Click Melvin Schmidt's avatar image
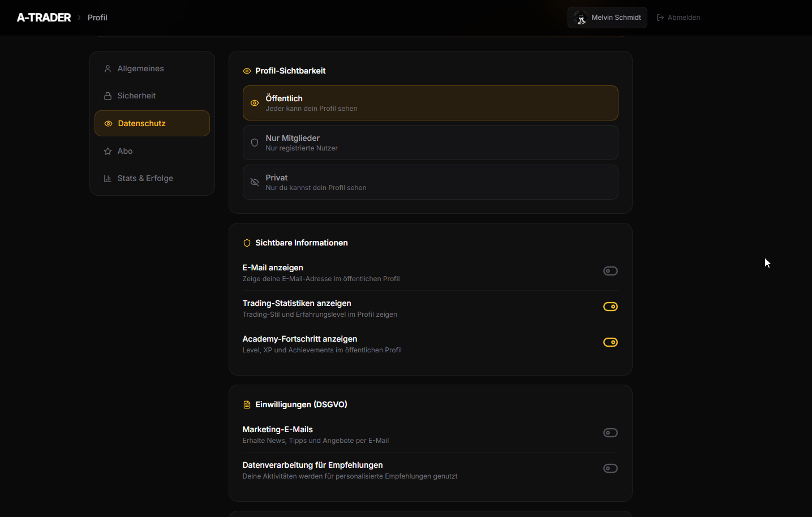 [x=581, y=18]
